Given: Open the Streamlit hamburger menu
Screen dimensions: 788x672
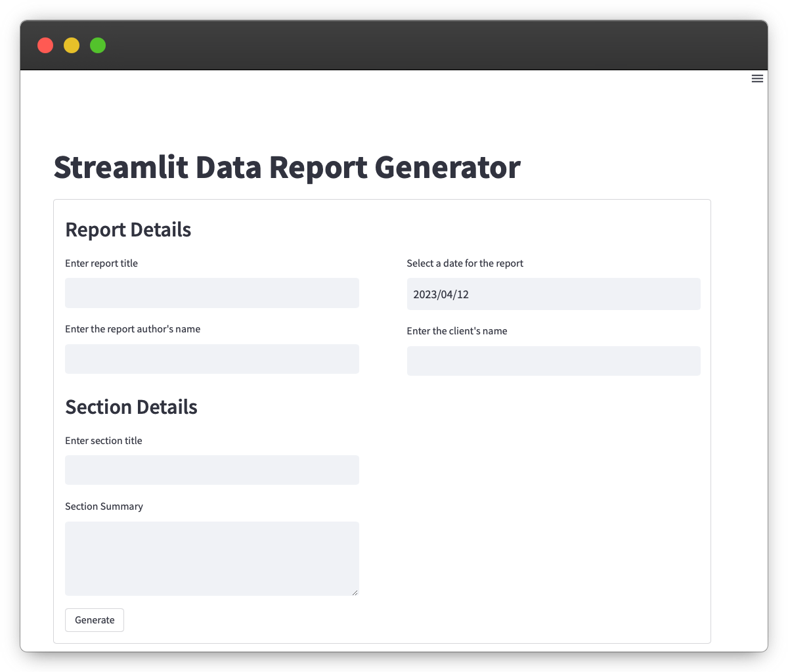Looking at the screenshot, I should pyautogui.click(x=757, y=79).
